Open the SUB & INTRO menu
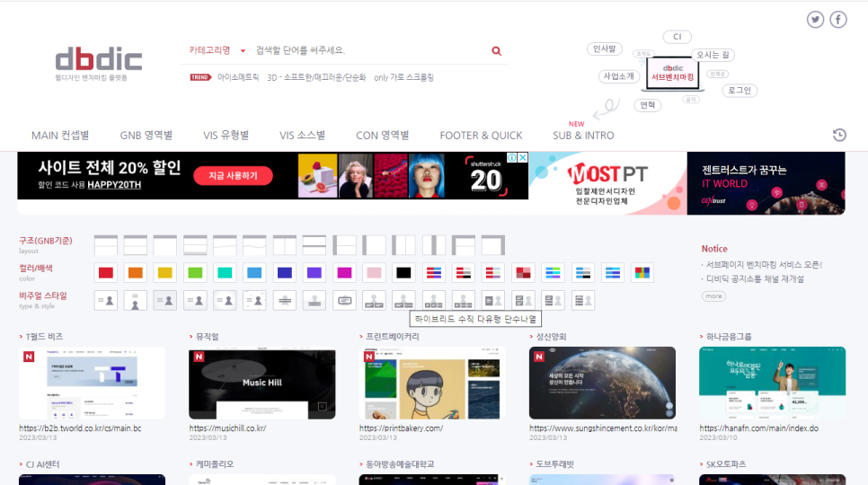868x485 pixels. pyautogui.click(x=583, y=136)
